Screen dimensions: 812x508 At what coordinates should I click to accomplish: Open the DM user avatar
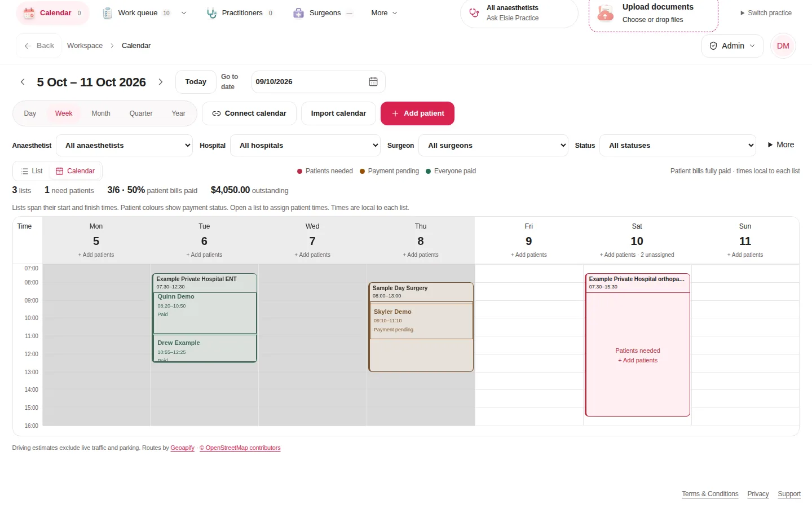click(x=783, y=46)
